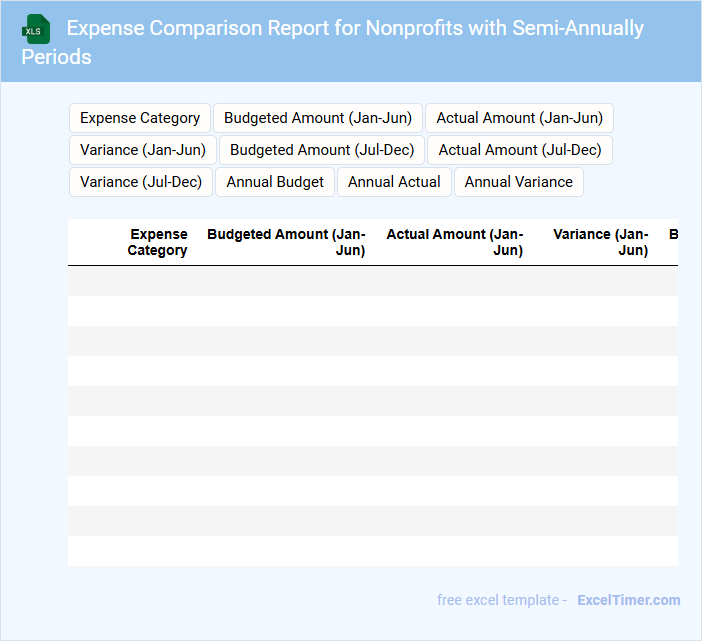Click the first empty table row
702x641 pixels.
point(372,281)
